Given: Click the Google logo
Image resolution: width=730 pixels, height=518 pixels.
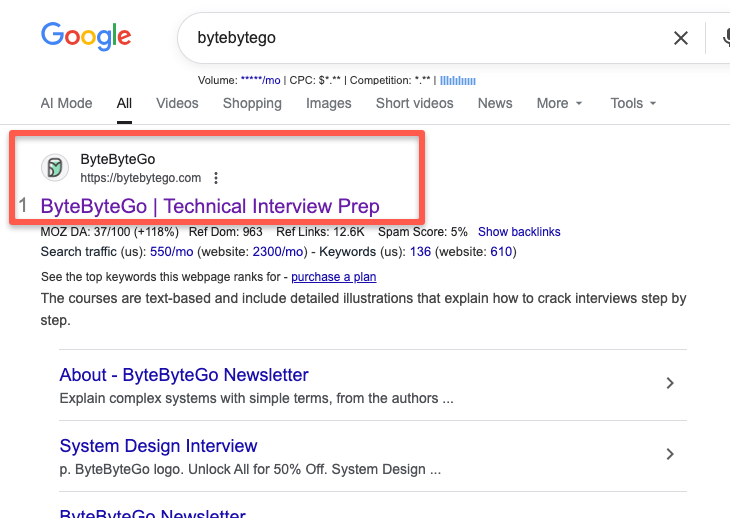Looking at the screenshot, I should tap(86, 36).
